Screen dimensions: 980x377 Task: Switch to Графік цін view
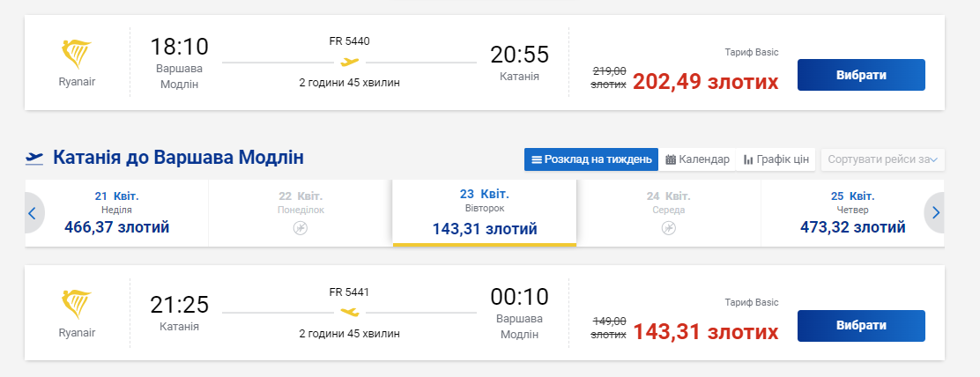tap(776, 159)
